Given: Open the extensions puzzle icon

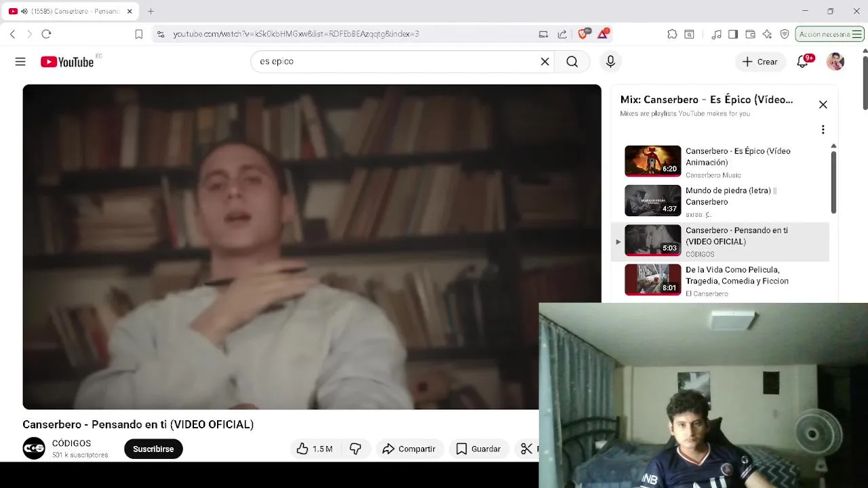Looking at the screenshot, I should [672, 34].
